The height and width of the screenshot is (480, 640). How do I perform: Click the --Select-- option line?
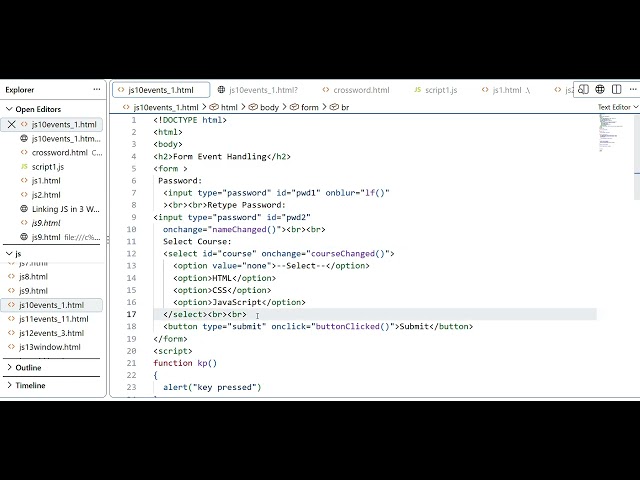(x=271, y=266)
